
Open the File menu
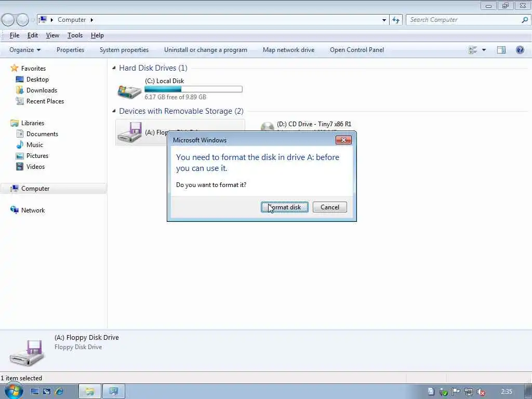[x=14, y=35]
